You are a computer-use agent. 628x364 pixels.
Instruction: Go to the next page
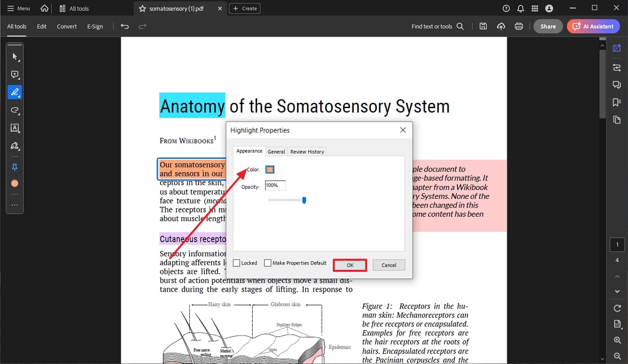[x=617, y=291]
